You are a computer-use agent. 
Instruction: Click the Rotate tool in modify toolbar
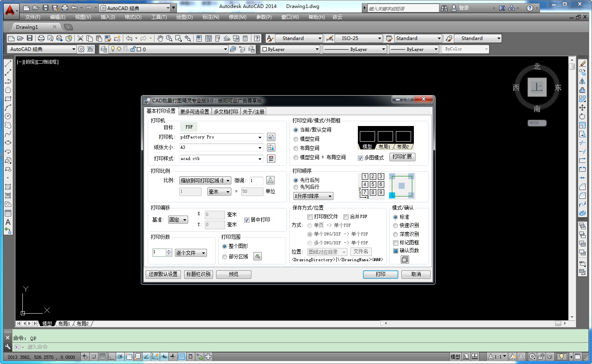[x=582, y=116]
